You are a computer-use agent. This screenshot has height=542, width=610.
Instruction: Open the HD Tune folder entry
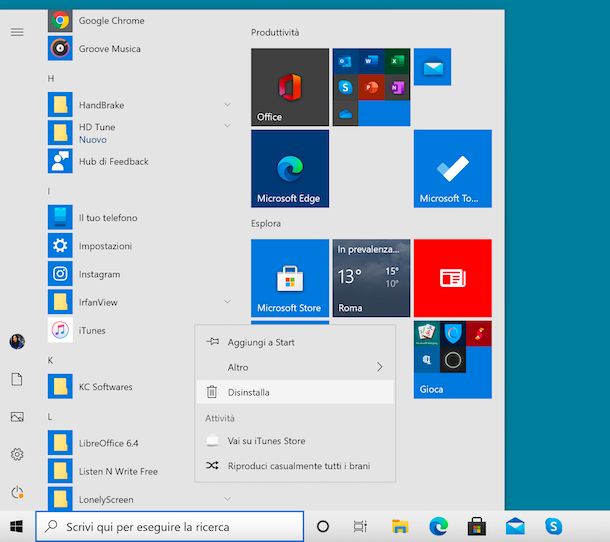[140, 133]
